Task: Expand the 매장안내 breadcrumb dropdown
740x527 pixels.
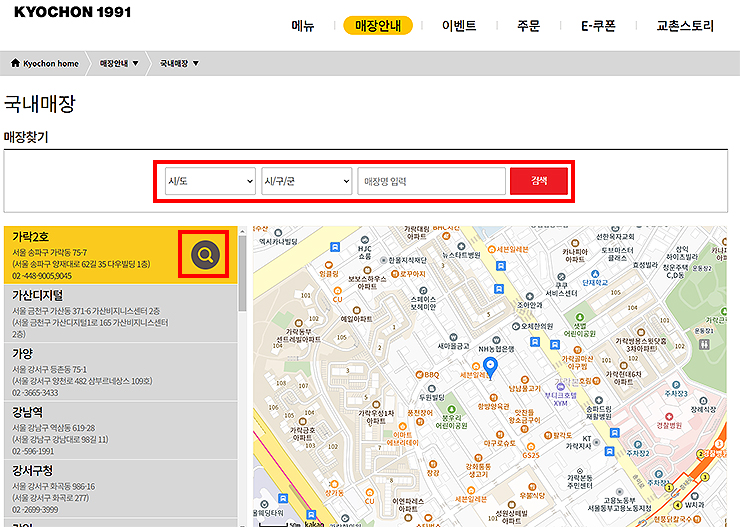Action: pos(119,63)
